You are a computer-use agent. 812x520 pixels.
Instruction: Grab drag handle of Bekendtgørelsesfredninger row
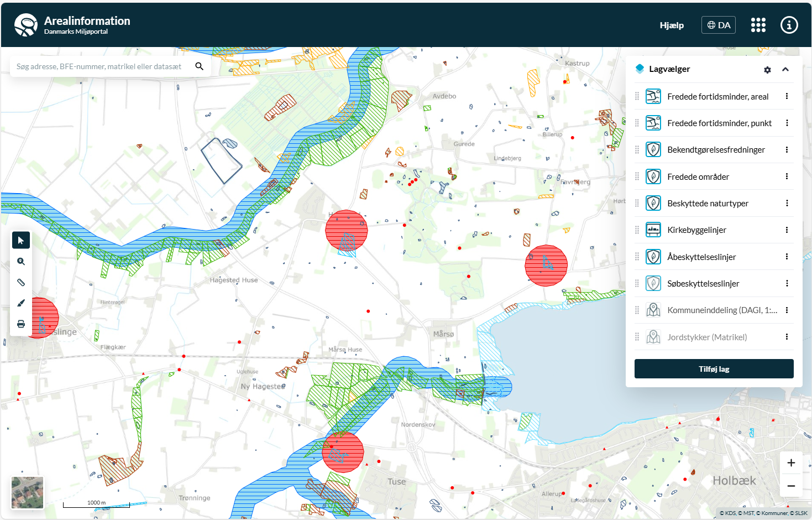[x=637, y=149]
